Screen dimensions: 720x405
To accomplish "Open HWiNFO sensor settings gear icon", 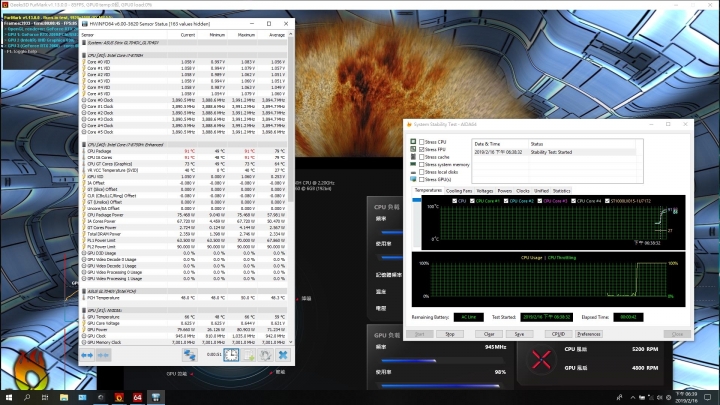I will click(x=265, y=355).
